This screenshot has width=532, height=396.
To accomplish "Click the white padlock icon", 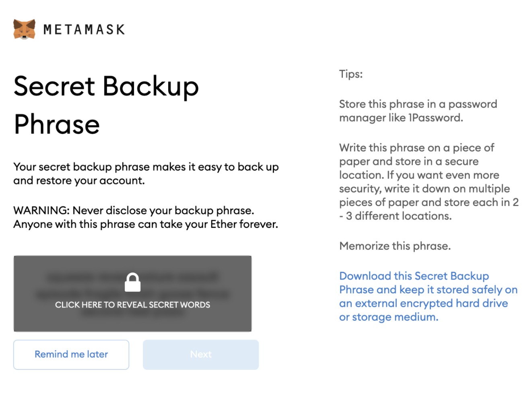I will point(132,282).
